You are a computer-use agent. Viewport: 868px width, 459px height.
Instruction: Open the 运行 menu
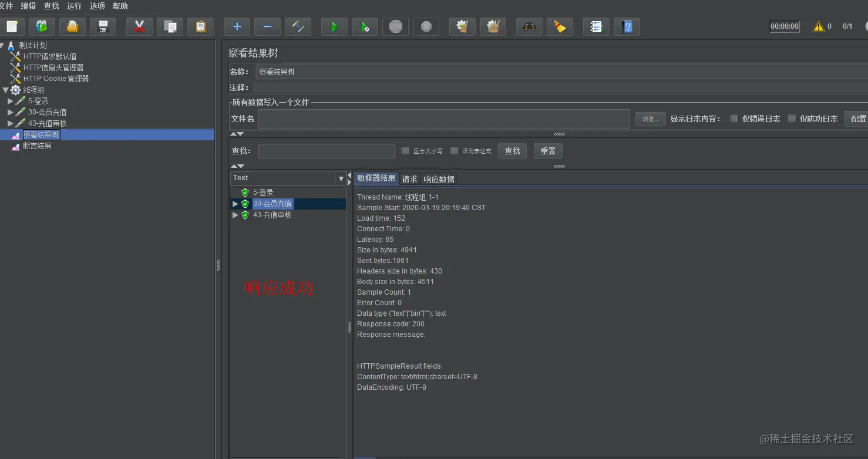(75, 6)
